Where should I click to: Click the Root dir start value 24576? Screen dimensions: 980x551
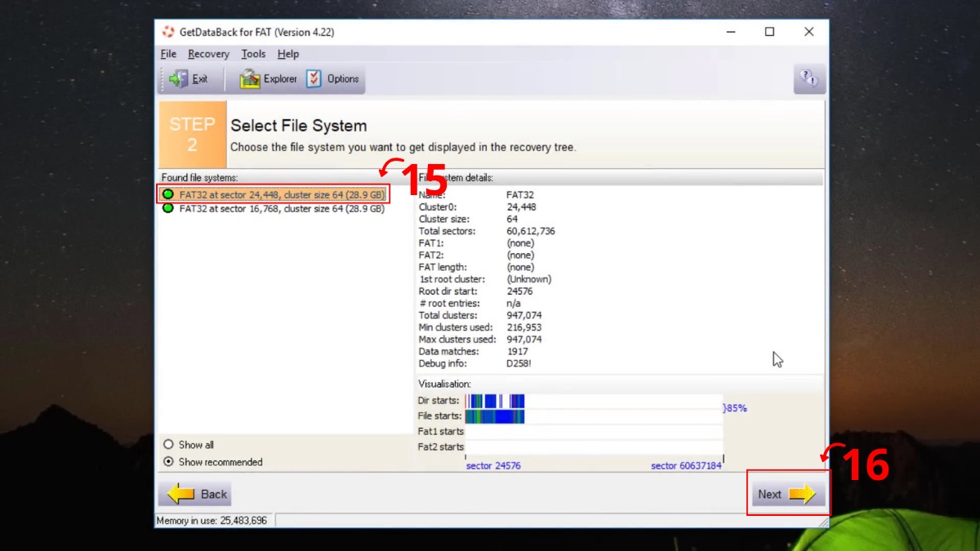pyautogui.click(x=521, y=291)
